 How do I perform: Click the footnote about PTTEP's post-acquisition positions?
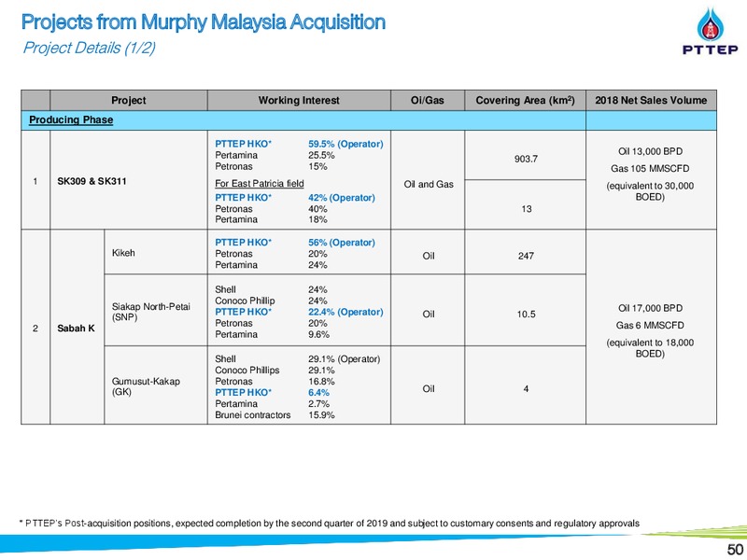(330, 524)
